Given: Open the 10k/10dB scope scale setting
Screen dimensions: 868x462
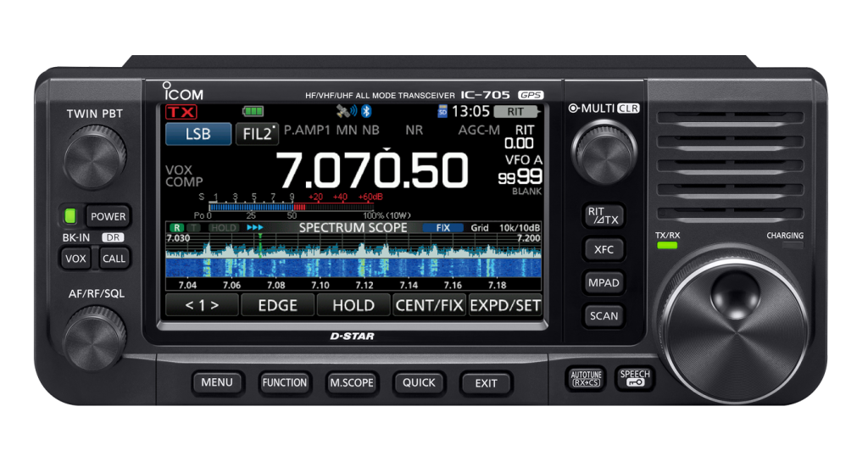Looking at the screenshot, I should pyautogui.click(x=520, y=227).
